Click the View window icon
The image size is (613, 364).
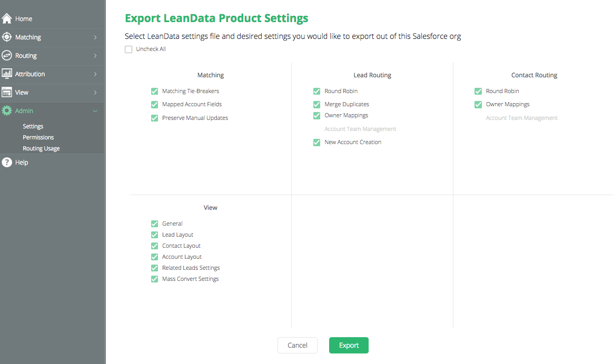pos(7,92)
